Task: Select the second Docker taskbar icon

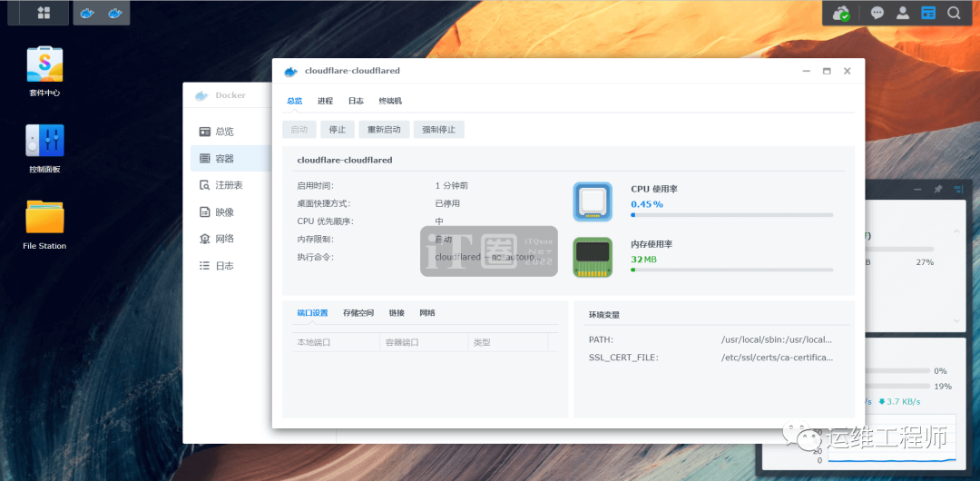Action: click(115, 13)
